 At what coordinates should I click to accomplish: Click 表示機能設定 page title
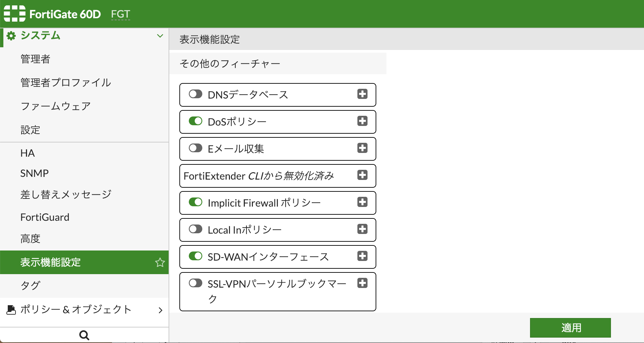click(x=209, y=39)
